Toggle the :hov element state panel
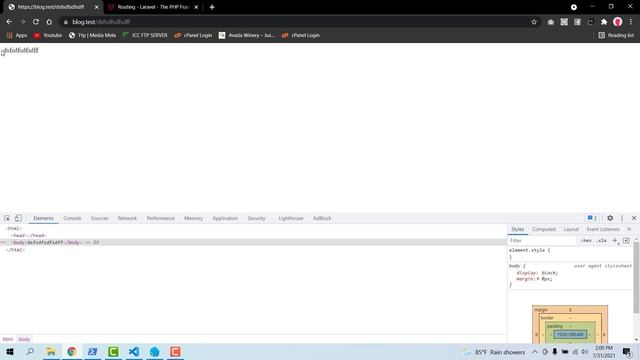This screenshot has height=360, width=640. pos(586,241)
